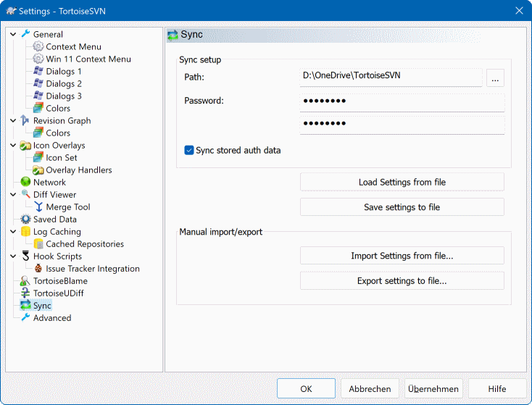The height and width of the screenshot is (405, 532).
Task: Click Export settings to file button
Action: point(402,280)
